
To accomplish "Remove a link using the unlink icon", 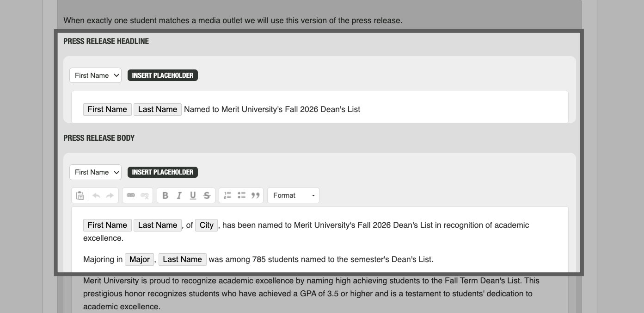I will [145, 195].
